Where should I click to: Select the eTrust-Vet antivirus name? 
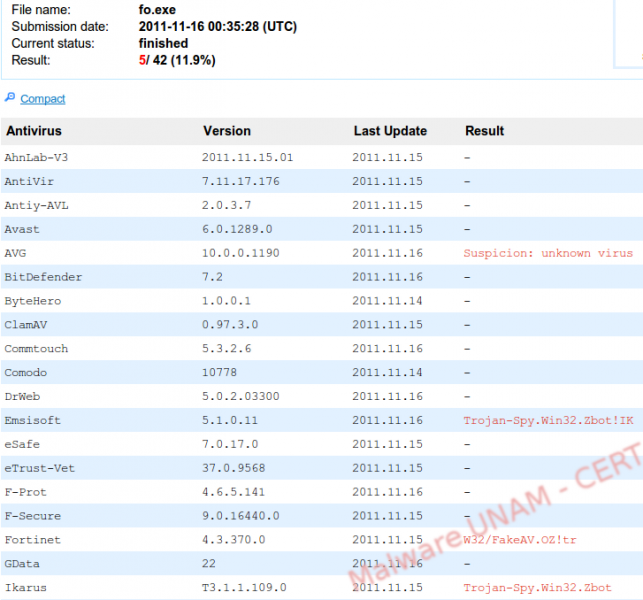coord(40,468)
